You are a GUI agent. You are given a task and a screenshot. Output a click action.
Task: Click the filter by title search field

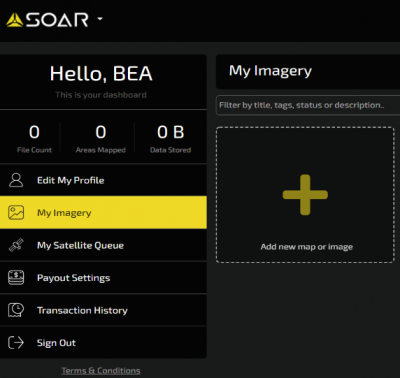click(x=308, y=105)
